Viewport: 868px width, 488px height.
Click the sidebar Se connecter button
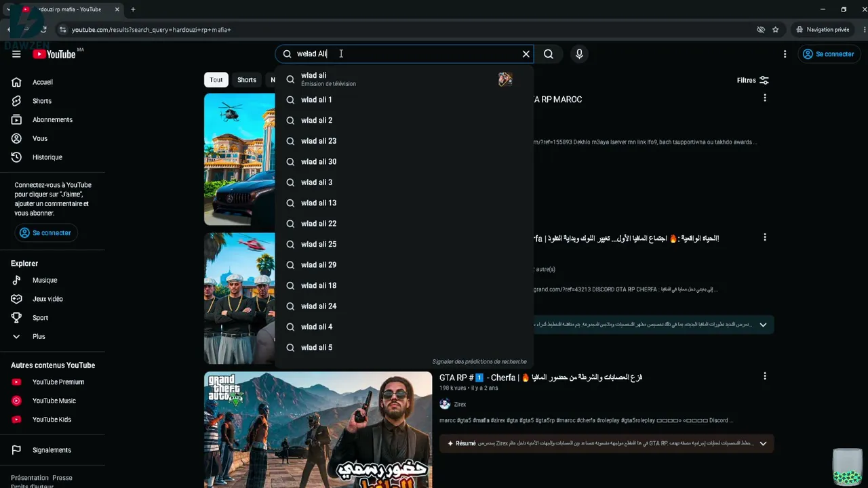click(x=45, y=232)
